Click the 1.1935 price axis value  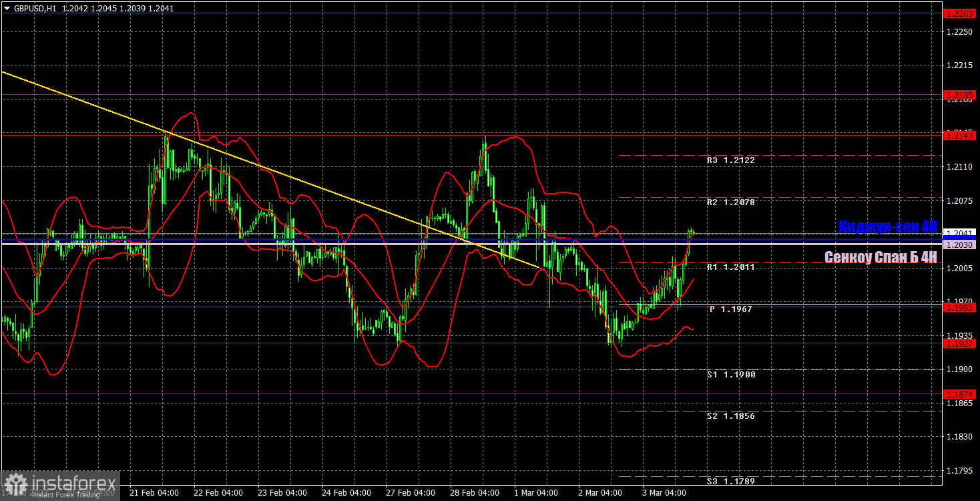pos(959,335)
